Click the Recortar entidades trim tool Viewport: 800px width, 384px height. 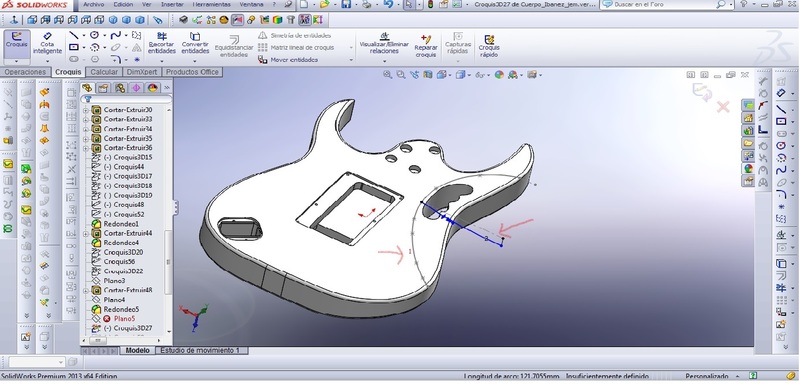(x=162, y=43)
